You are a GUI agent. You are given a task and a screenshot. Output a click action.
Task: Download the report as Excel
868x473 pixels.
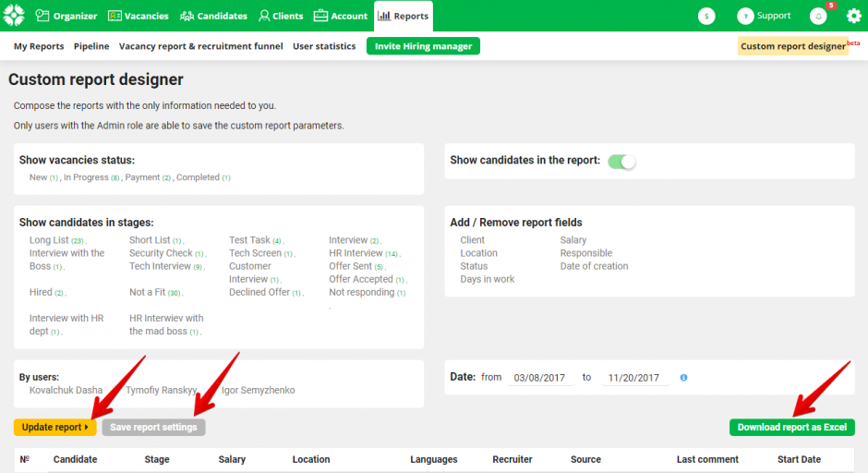coord(791,427)
